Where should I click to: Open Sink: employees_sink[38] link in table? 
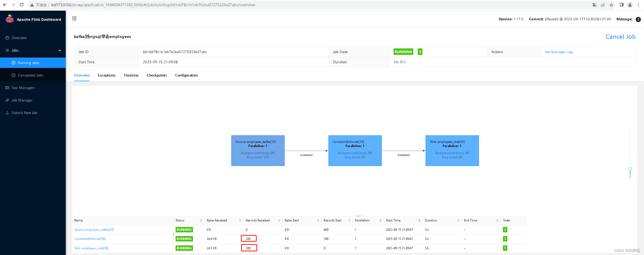click(91, 248)
